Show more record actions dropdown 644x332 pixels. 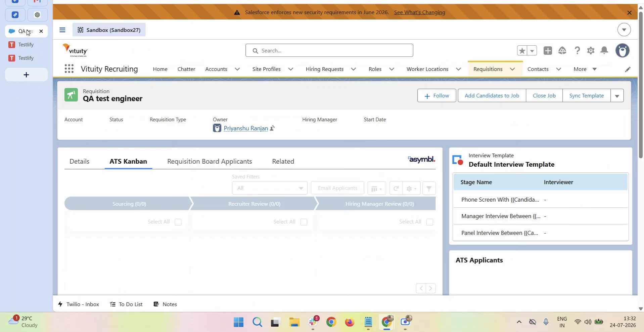pyautogui.click(x=617, y=96)
